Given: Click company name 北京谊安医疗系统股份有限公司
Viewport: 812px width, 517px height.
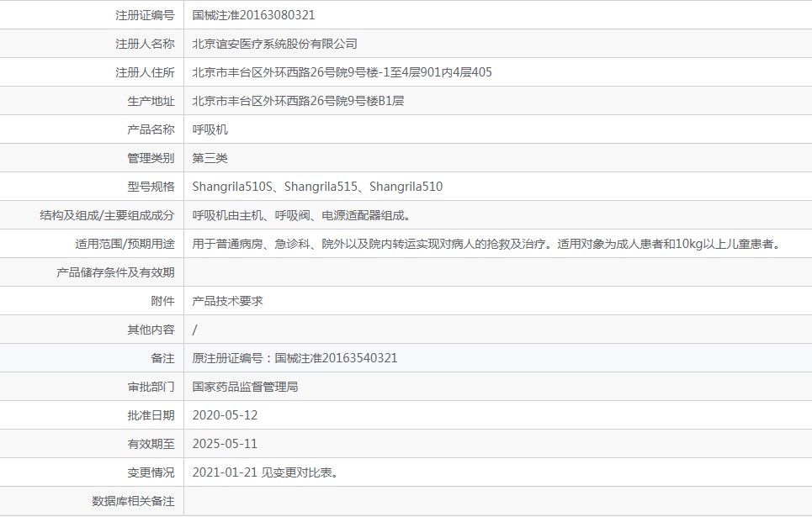Looking at the screenshot, I should point(275,44).
